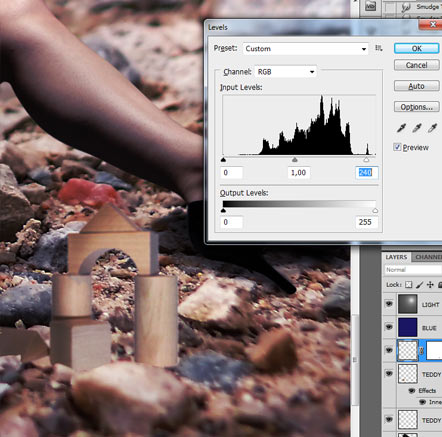
Task: Select the layer named BLUE
Action: pos(429,328)
